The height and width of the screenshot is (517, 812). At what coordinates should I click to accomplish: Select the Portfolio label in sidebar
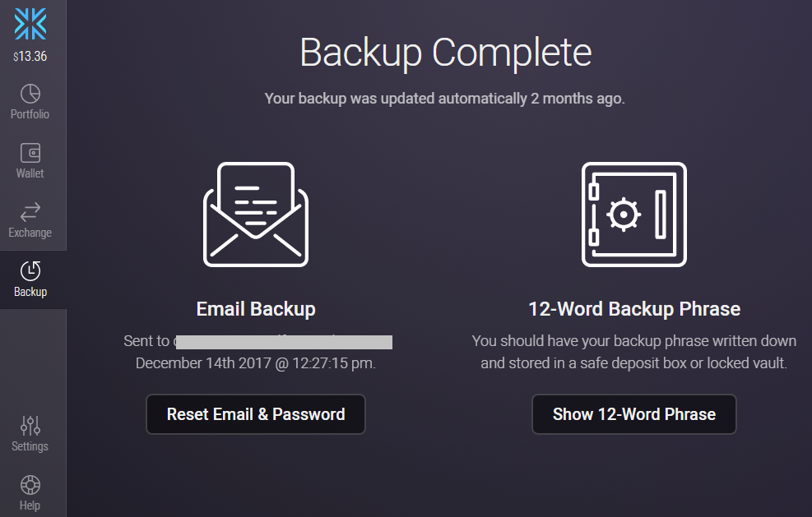30,114
